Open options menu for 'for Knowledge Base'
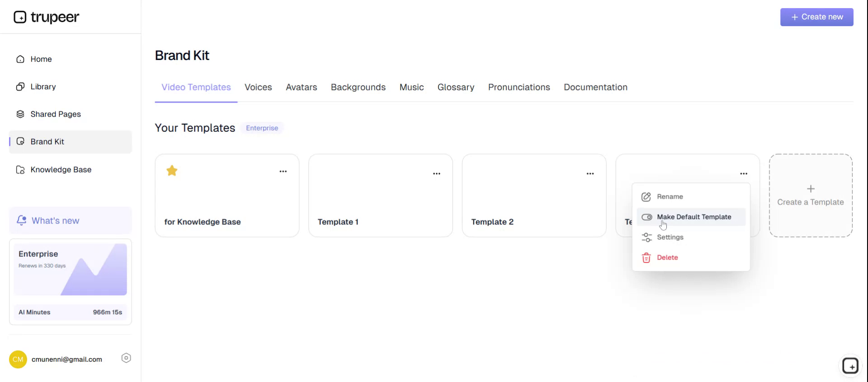This screenshot has width=868, height=382. click(x=283, y=171)
